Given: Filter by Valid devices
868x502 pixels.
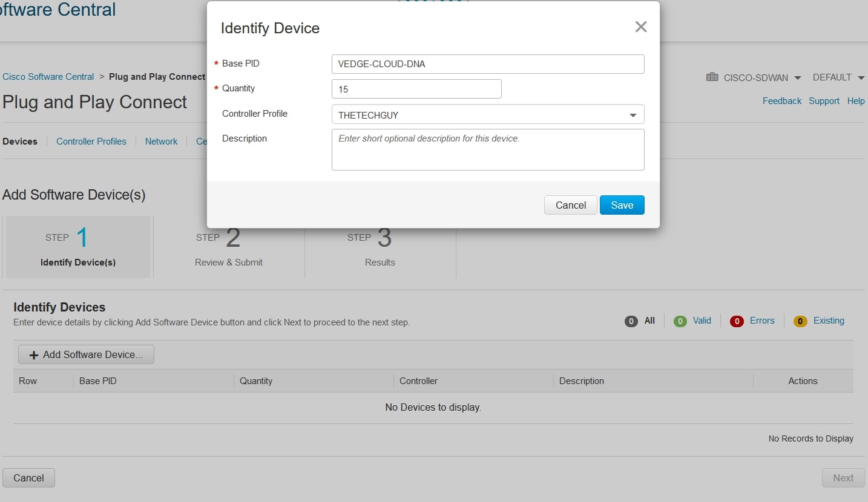Looking at the screenshot, I should (693, 321).
